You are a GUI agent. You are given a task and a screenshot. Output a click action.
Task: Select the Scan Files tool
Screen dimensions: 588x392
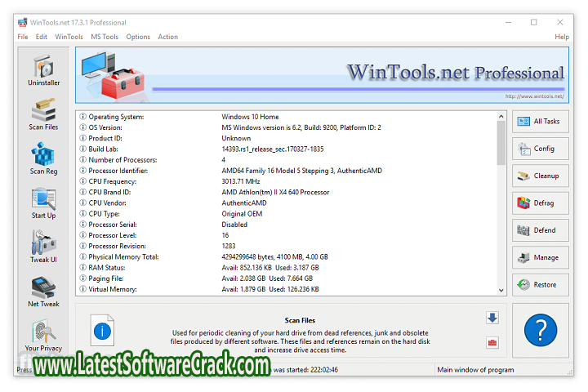[x=43, y=115]
